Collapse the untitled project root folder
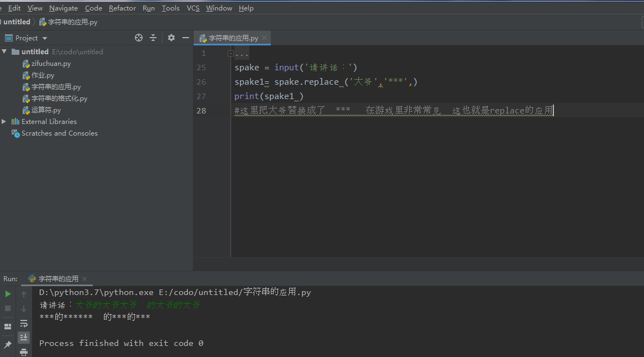This screenshot has width=644, height=357. [x=4, y=52]
